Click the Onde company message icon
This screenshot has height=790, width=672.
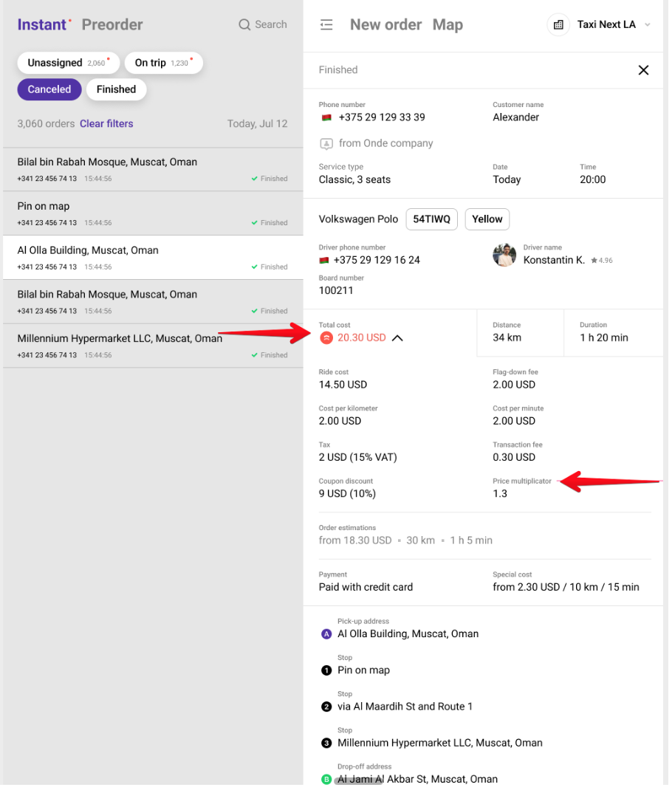click(x=328, y=145)
